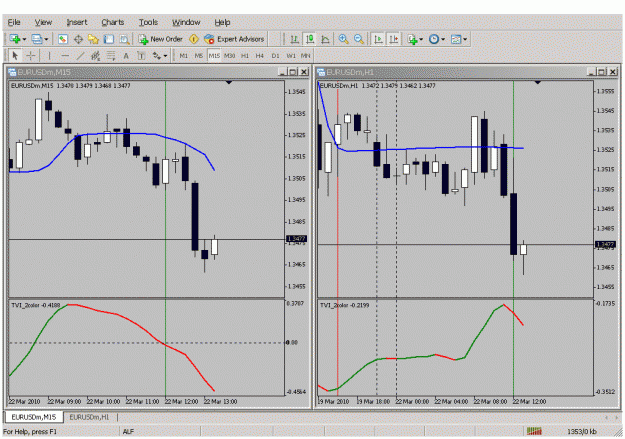
Task: Select the equidistant channel tool
Action: point(96,56)
